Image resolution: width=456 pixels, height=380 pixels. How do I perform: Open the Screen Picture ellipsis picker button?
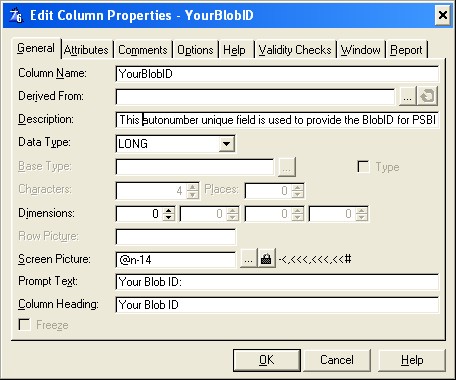point(249,259)
